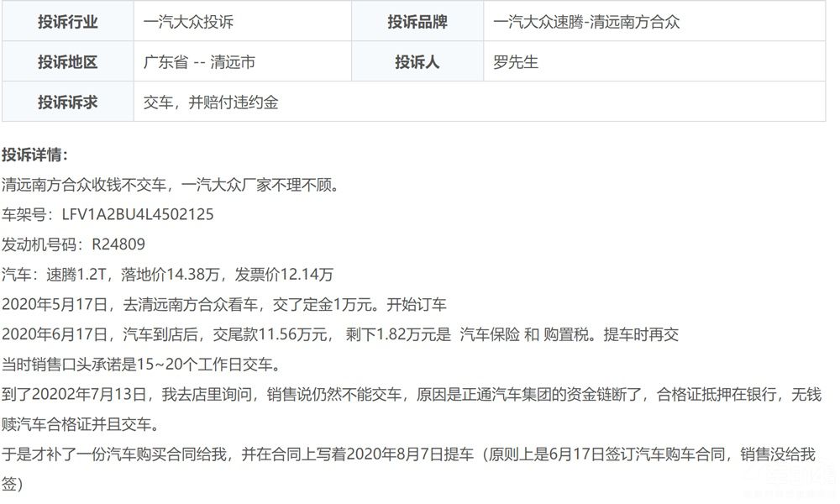Screen dimensions: 840x504
Task: Click the 投诉人 header cell
Action: pyautogui.click(x=417, y=61)
